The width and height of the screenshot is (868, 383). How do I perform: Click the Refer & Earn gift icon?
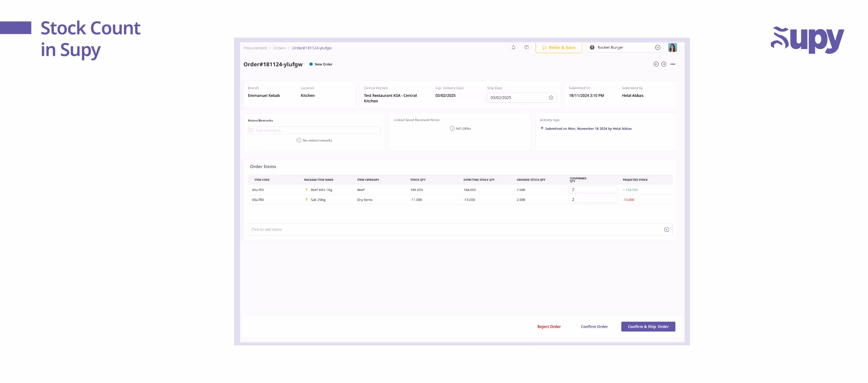(544, 48)
